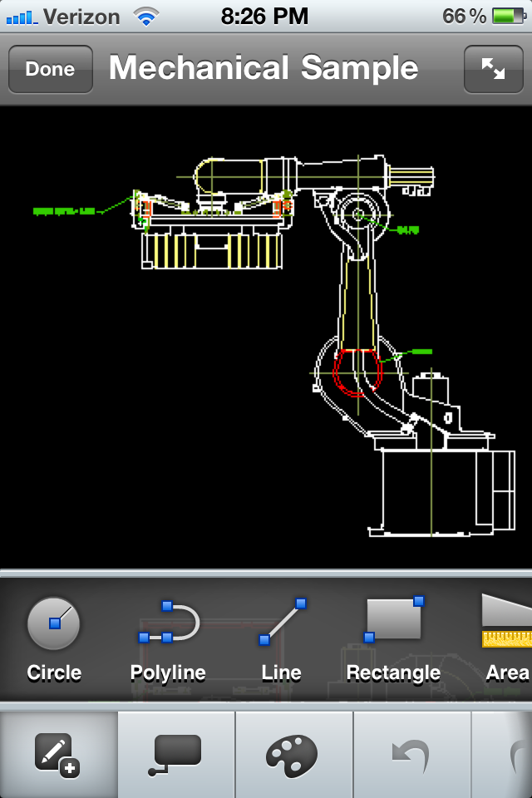Toggle full screen view
Screen dimensions: 532x798
tap(493, 69)
